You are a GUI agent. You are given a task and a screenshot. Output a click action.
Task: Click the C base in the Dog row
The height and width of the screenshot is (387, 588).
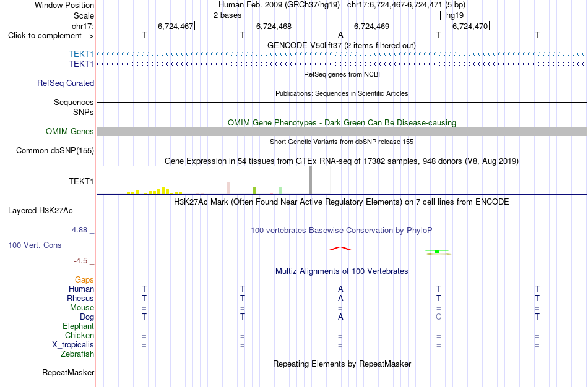click(x=438, y=317)
